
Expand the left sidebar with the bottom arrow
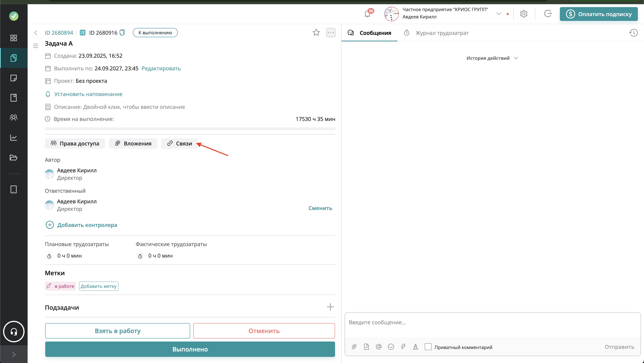click(14, 355)
